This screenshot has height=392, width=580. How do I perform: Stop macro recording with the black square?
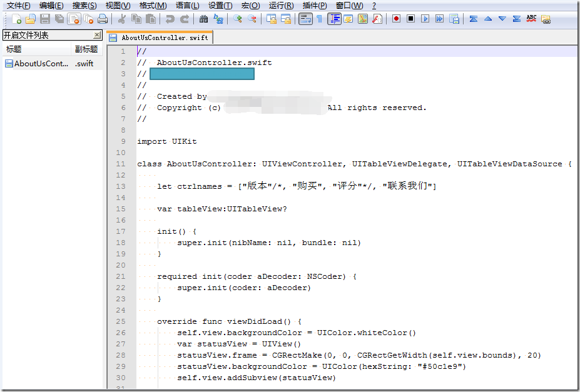tap(410, 19)
